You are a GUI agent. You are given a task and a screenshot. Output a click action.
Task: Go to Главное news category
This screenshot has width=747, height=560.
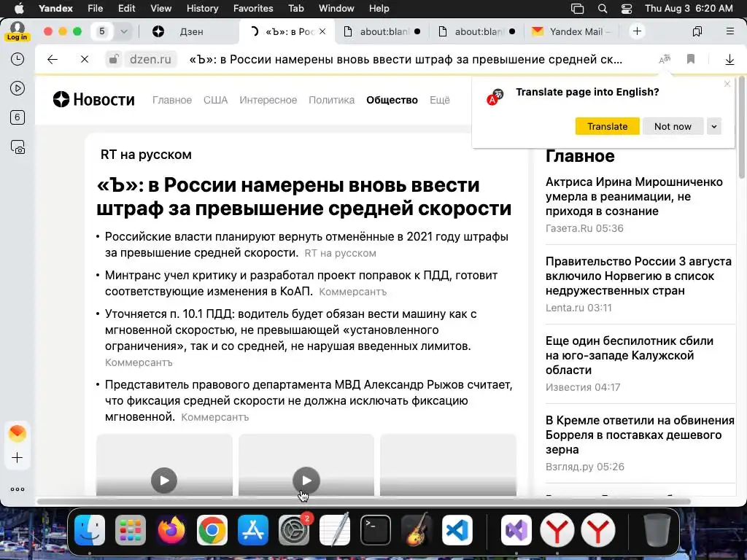[x=172, y=100]
